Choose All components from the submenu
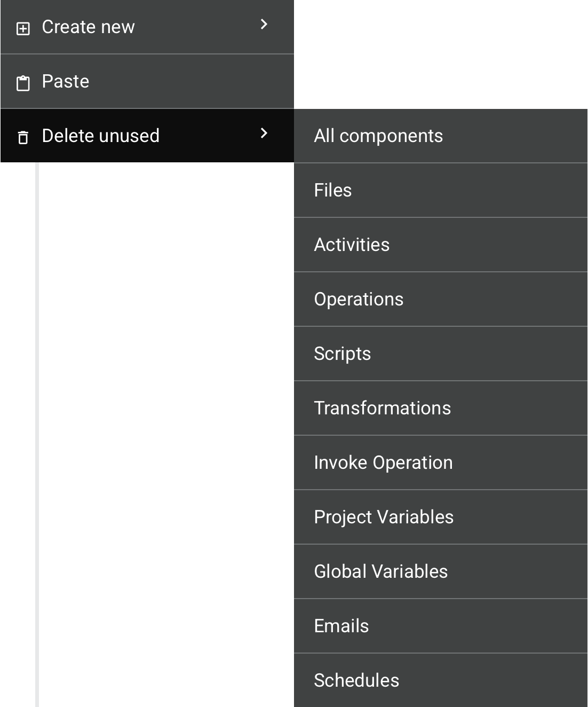588x707 pixels. [378, 136]
